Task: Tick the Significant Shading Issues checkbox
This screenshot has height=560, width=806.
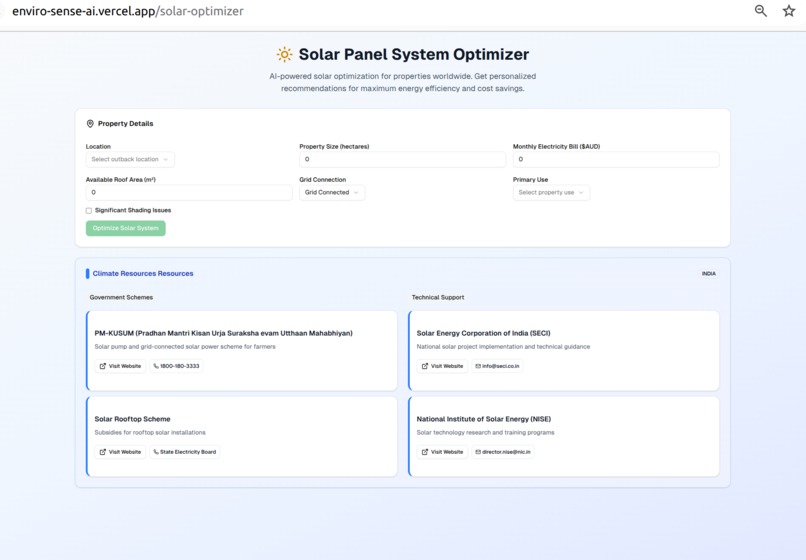Action: point(89,210)
